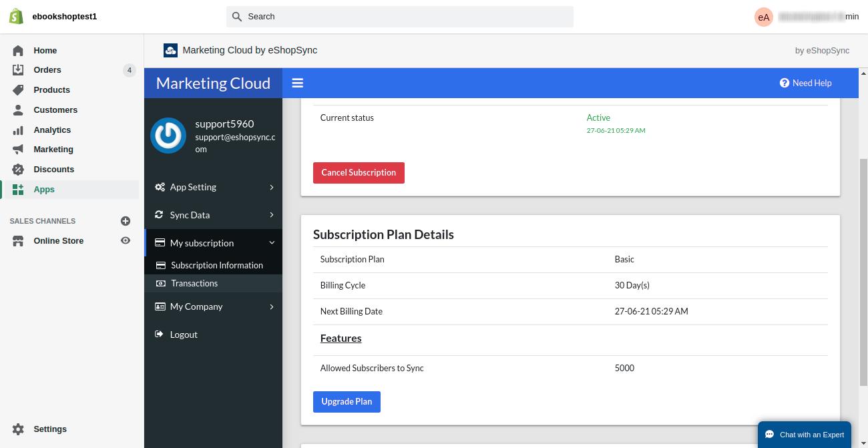This screenshot has height=448, width=868.
Task: Click the 30 Day(s) billing cycle value
Action: pyautogui.click(x=632, y=285)
